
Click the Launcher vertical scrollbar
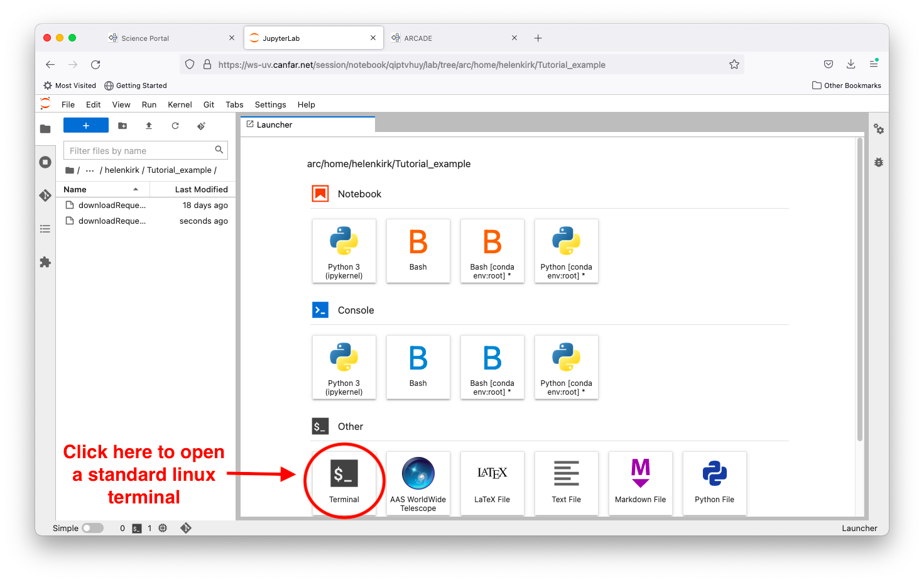[860, 289]
